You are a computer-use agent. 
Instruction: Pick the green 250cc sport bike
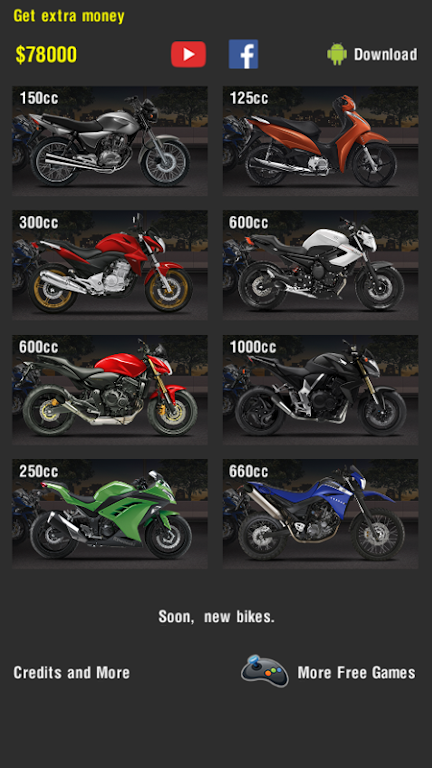110,514
